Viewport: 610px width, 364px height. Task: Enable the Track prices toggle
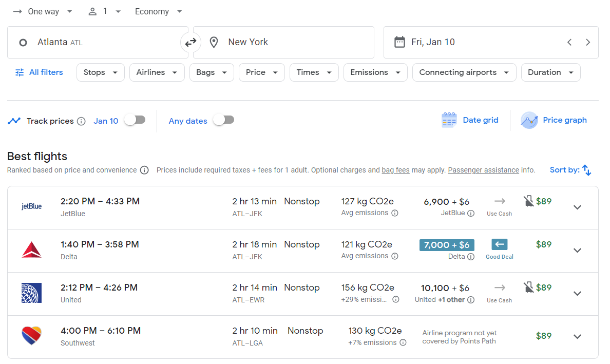click(x=135, y=119)
